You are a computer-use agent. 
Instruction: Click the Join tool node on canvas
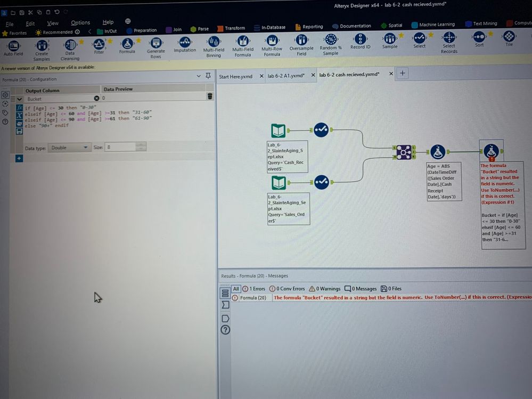coord(404,152)
